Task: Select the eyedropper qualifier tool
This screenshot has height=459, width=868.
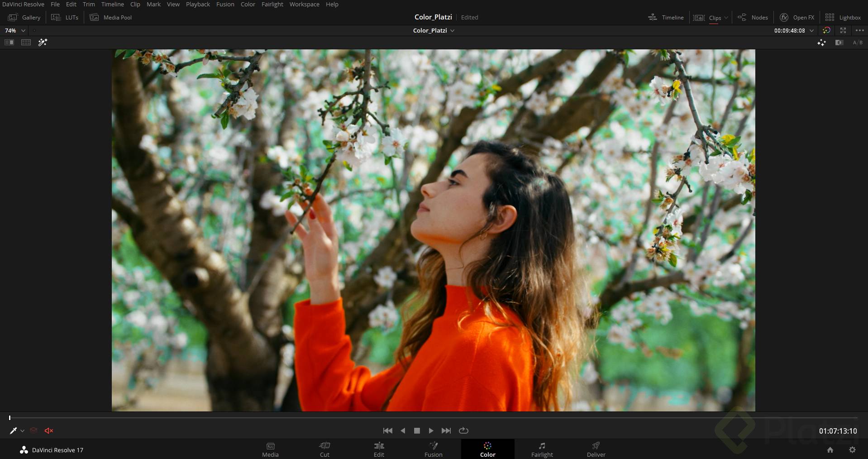Action: [13, 430]
